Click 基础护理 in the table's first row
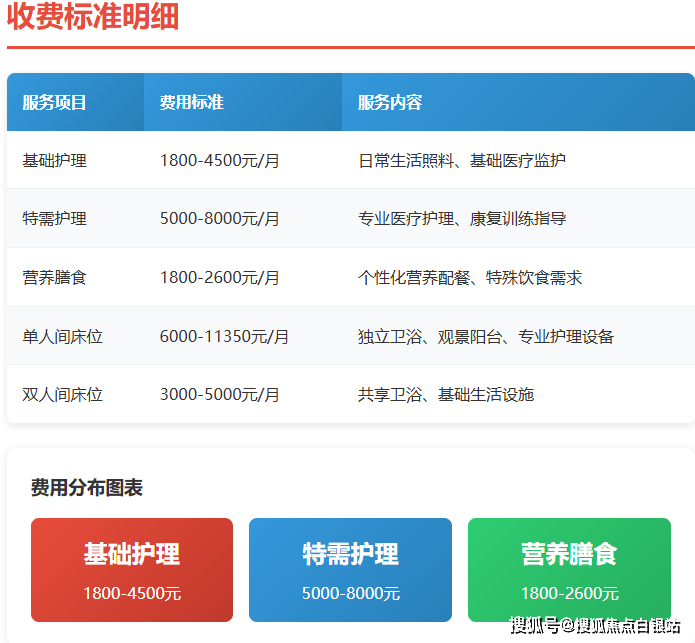Viewport: 695px width, 643px height. point(54,160)
